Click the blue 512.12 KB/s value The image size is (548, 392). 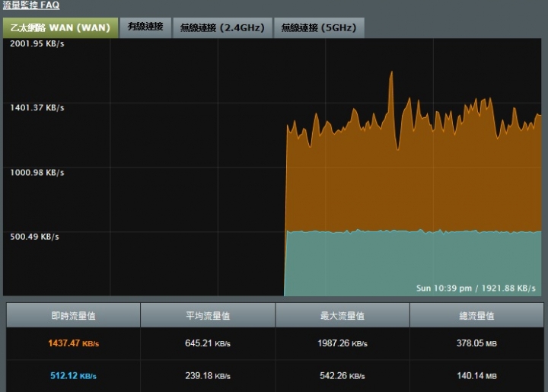[73, 376]
